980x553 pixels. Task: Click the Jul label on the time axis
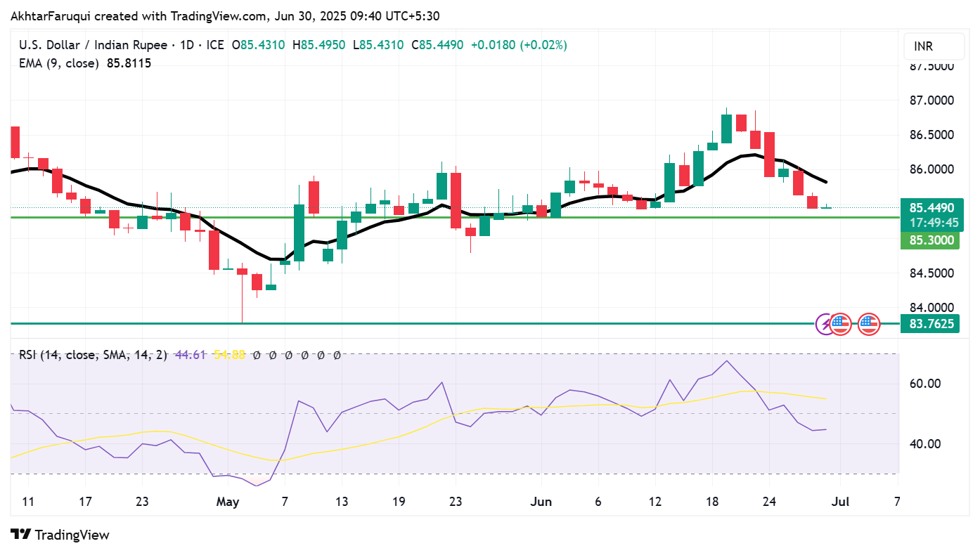point(840,502)
